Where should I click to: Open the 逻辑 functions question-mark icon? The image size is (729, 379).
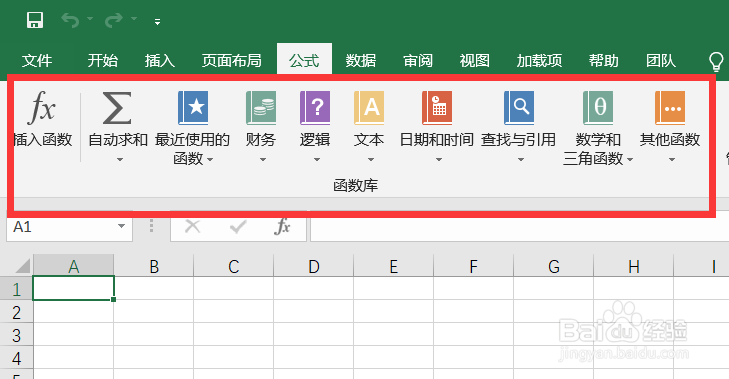[315, 108]
